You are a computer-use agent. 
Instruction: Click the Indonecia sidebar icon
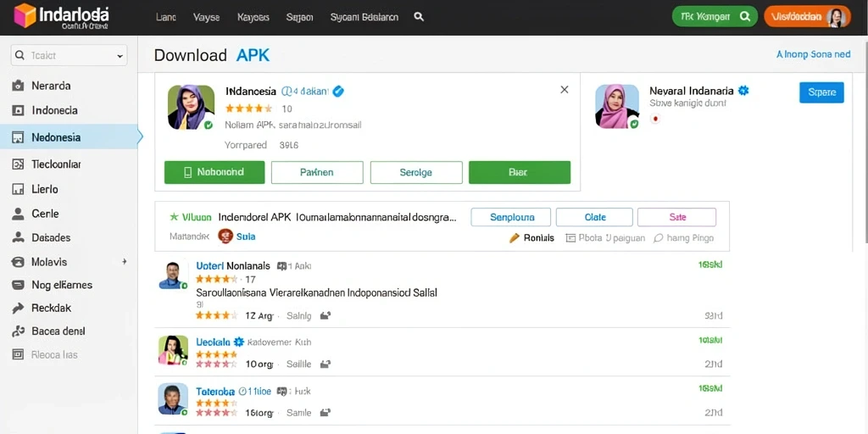19,111
